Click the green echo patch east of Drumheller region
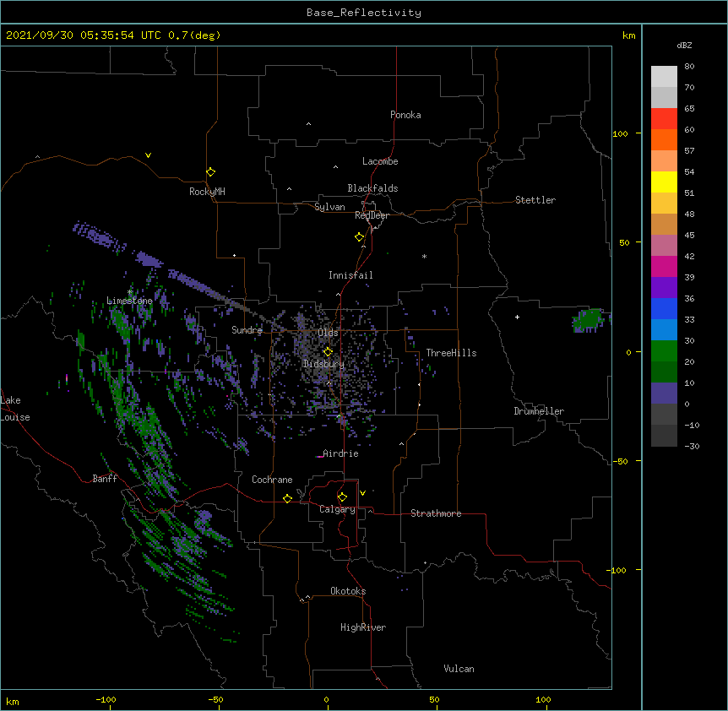The image size is (728, 711). [x=589, y=320]
